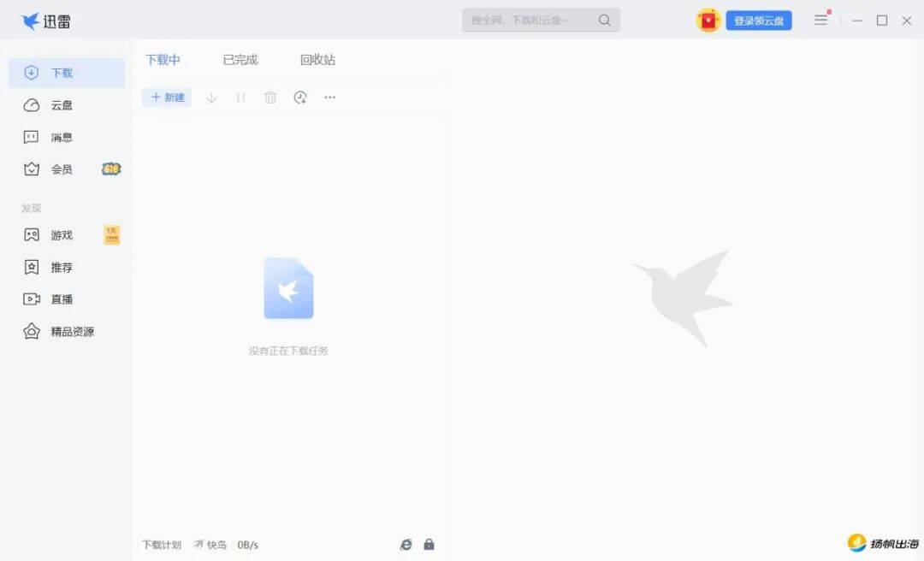Image resolution: width=924 pixels, height=561 pixels.
Task: Click the 新建 new task button
Action: tap(168, 97)
